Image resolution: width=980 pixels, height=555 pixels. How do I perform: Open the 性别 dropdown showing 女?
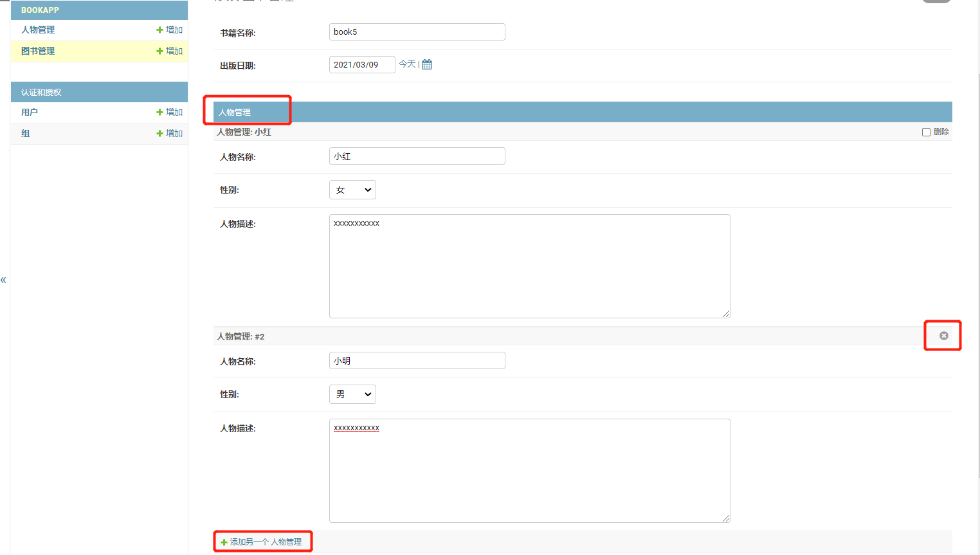(x=352, y=190)
